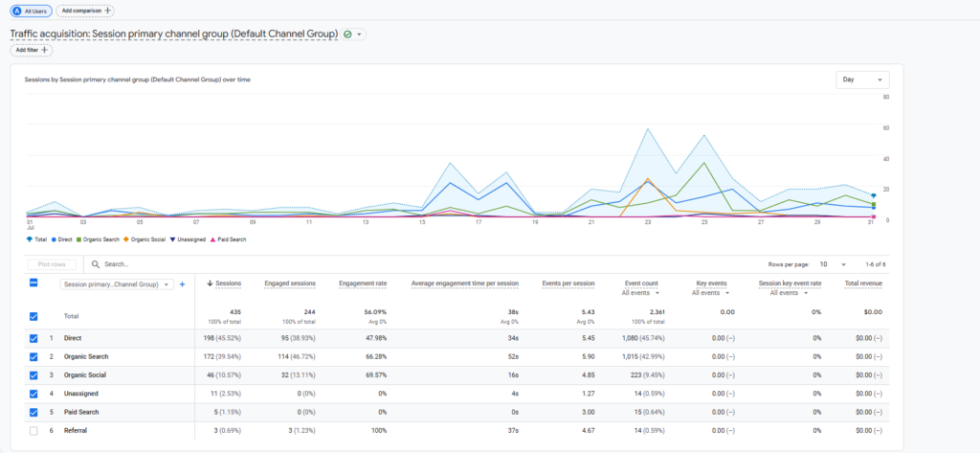Click the plus icon in Add comparison
The image size is (980, 453).
[x=106, y=11]
